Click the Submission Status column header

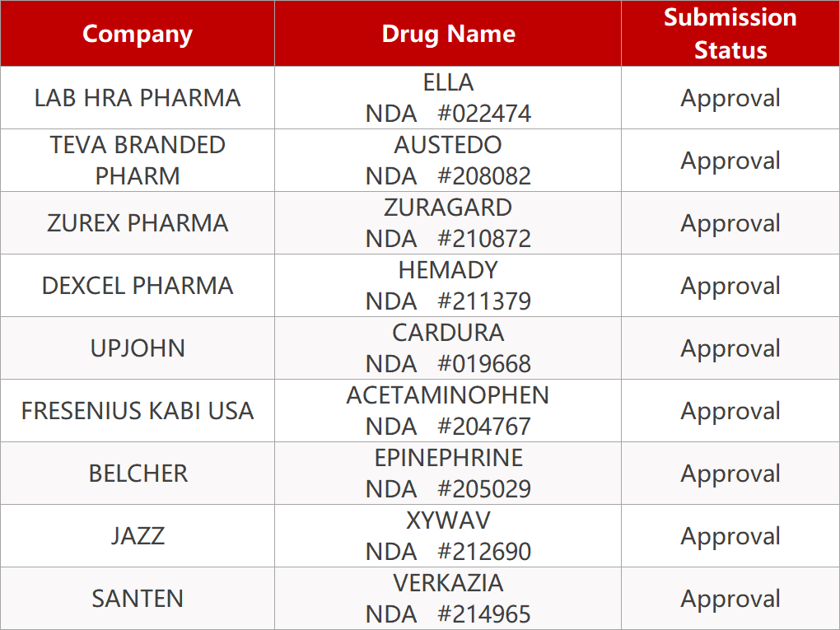click(x=730, y=34)
